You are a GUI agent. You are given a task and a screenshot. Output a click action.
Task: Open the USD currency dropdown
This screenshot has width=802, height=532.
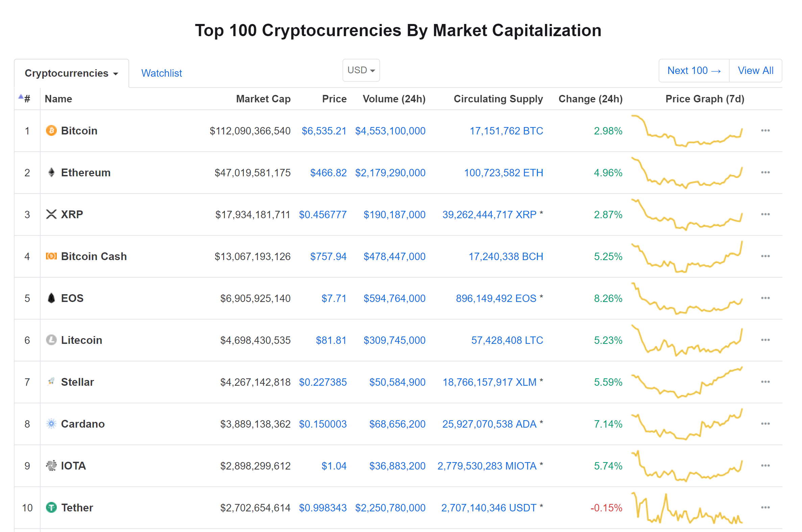pyautogui.click(x=361, y=70)
